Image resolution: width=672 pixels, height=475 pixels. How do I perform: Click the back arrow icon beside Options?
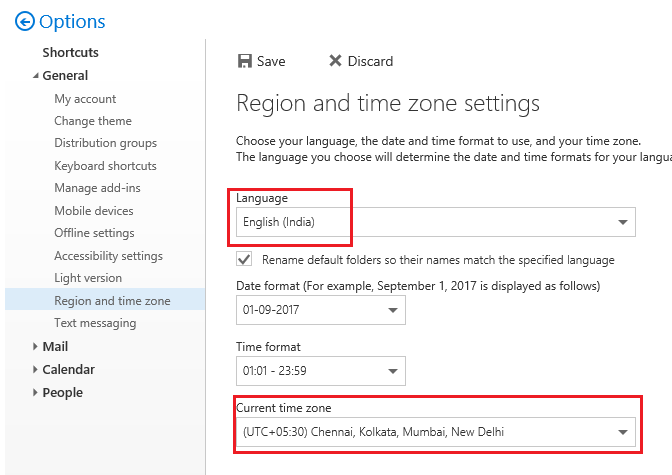coord(25,21)
